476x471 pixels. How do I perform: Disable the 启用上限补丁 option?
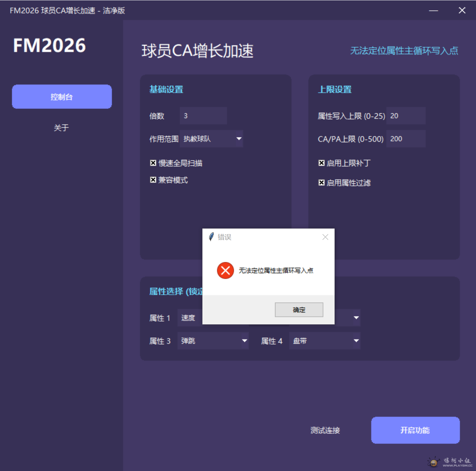[322, 162]
